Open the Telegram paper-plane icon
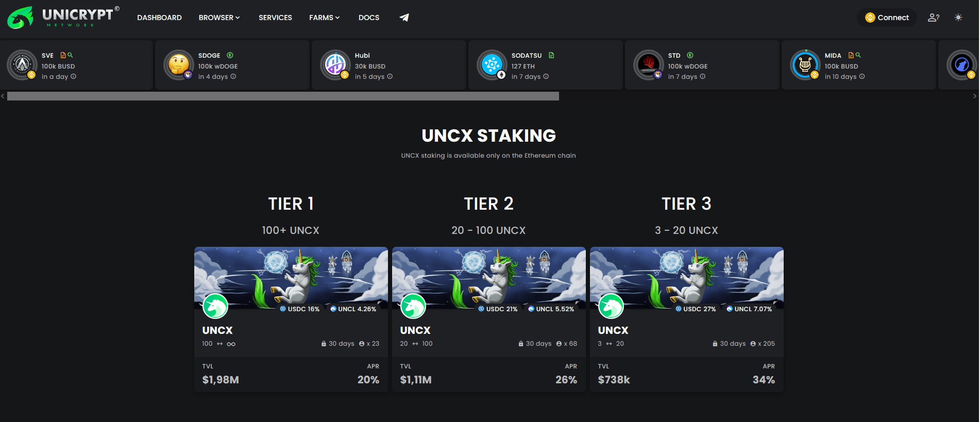 click(404, 18)
